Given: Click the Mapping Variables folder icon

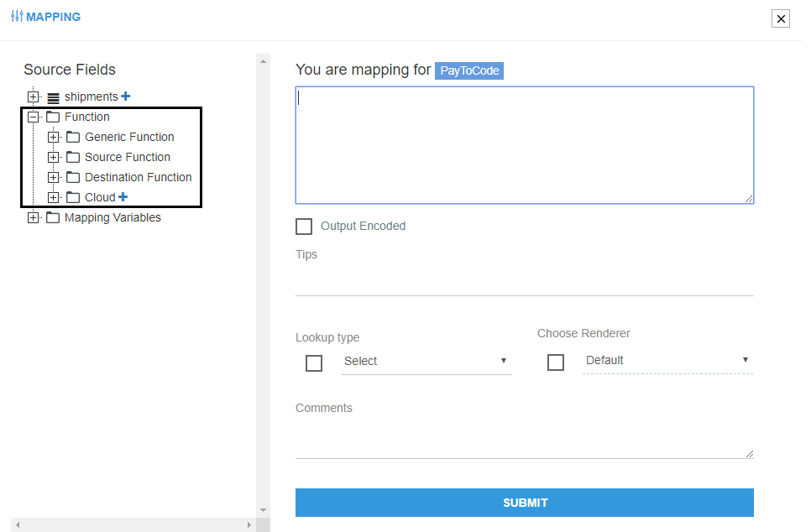Looking at the screenshot, I should tap(53, 217).
